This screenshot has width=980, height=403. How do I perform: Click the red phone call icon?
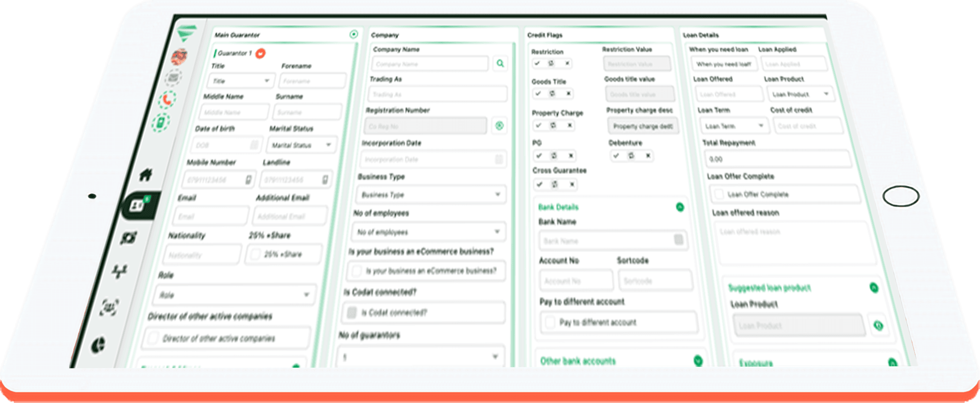(x=167, y=100)
